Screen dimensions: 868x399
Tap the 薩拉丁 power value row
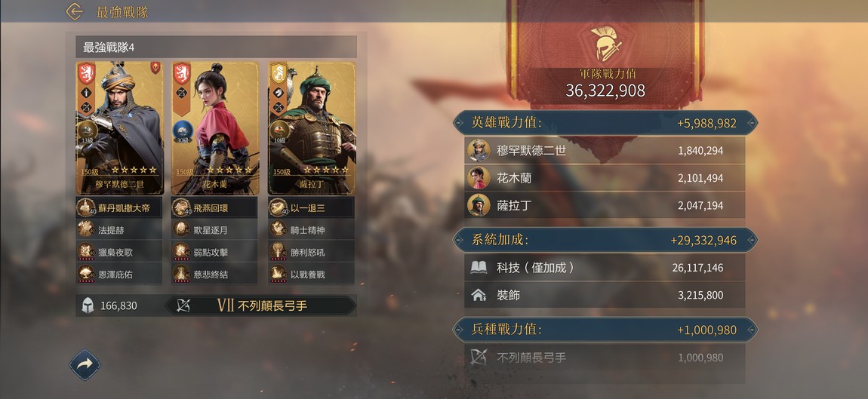click(x=605, y=205)
